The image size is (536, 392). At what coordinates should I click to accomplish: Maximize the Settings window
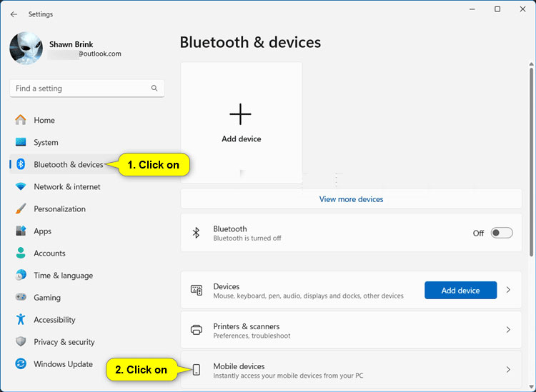tap(497, 9)
